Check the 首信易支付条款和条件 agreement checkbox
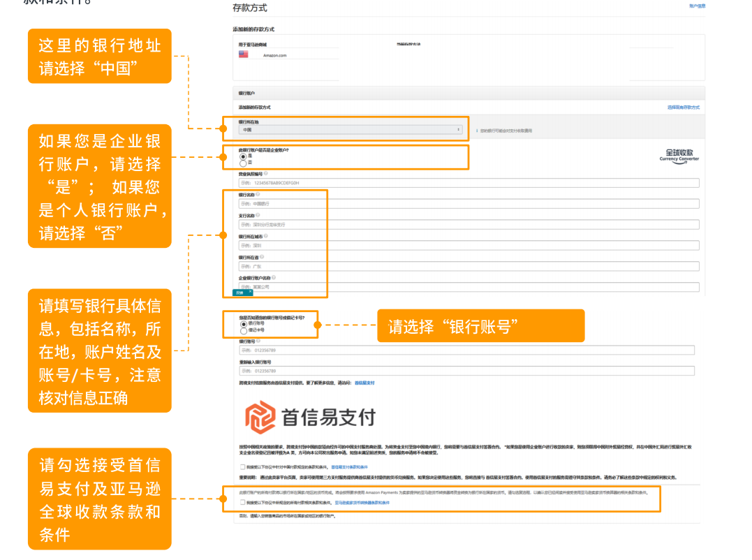 tap(242, 466)
